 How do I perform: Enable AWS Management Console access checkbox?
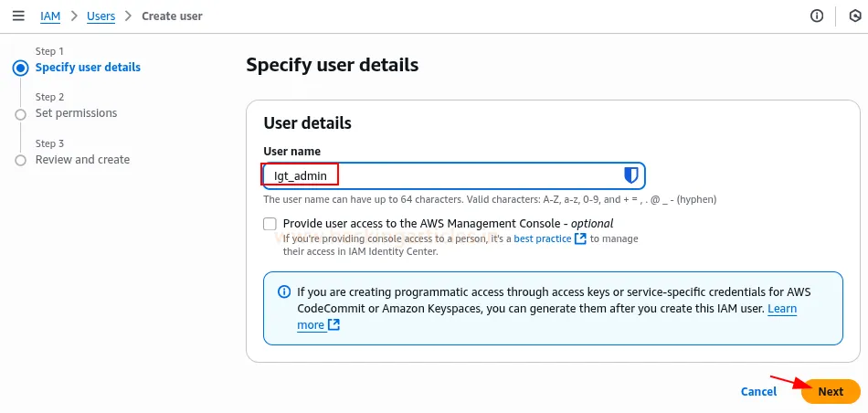coord(270,224)
